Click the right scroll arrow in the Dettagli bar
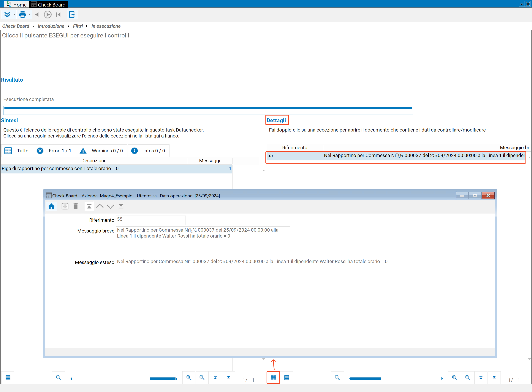Image resolution: width=532 pixels, height=392 pixels. click(442, 379)
